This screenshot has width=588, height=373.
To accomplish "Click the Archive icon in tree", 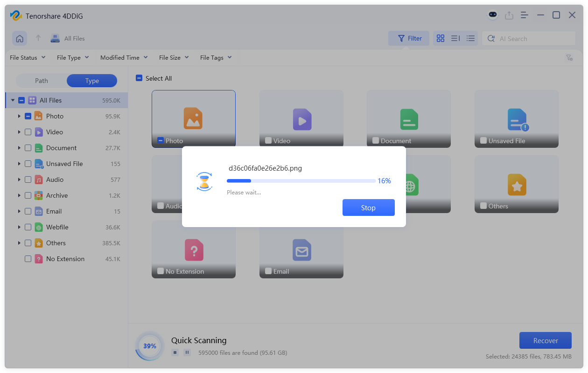I will 39,195.
